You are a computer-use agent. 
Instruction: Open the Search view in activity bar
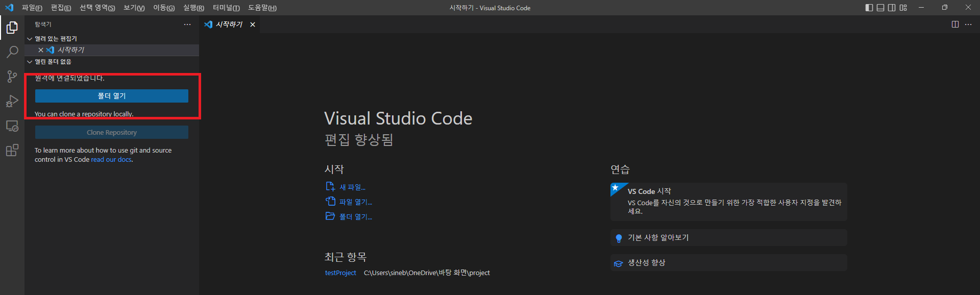12,52
